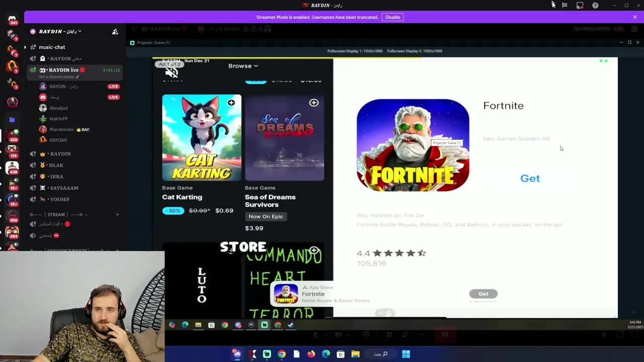Viewport: 644px width, 362px height.
Task: Join the YOUSEF voice channel
Action: [x=60, y=200]
